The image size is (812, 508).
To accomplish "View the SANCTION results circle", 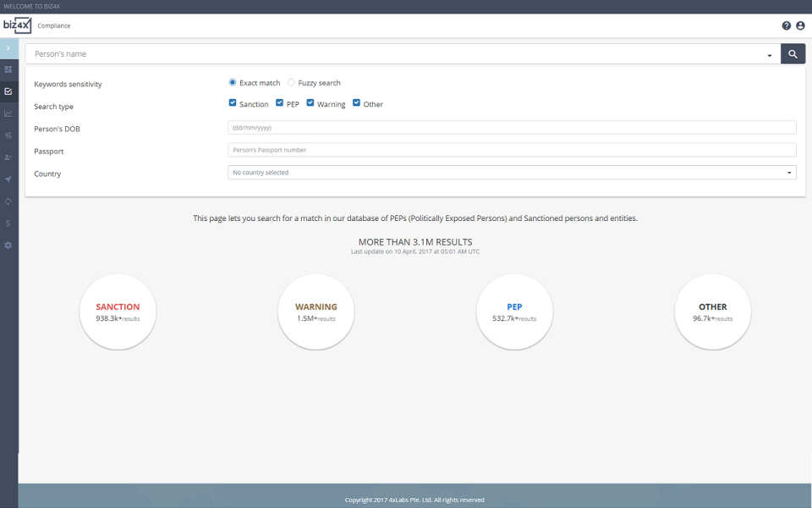I will 118,312.
